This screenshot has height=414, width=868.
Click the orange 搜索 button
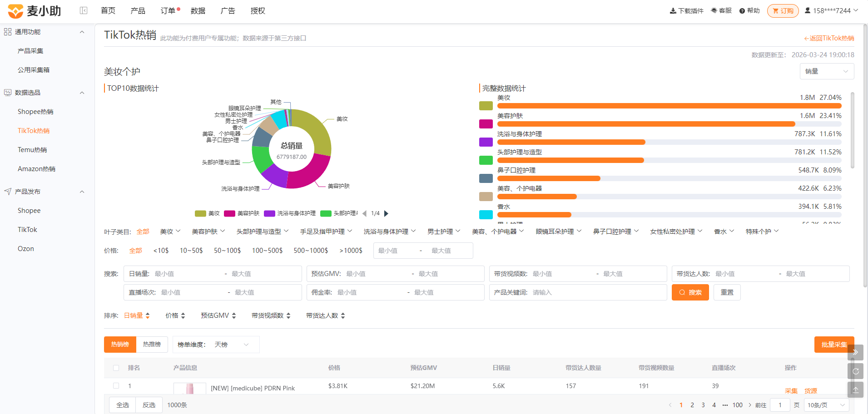click(x=690, y=292)
